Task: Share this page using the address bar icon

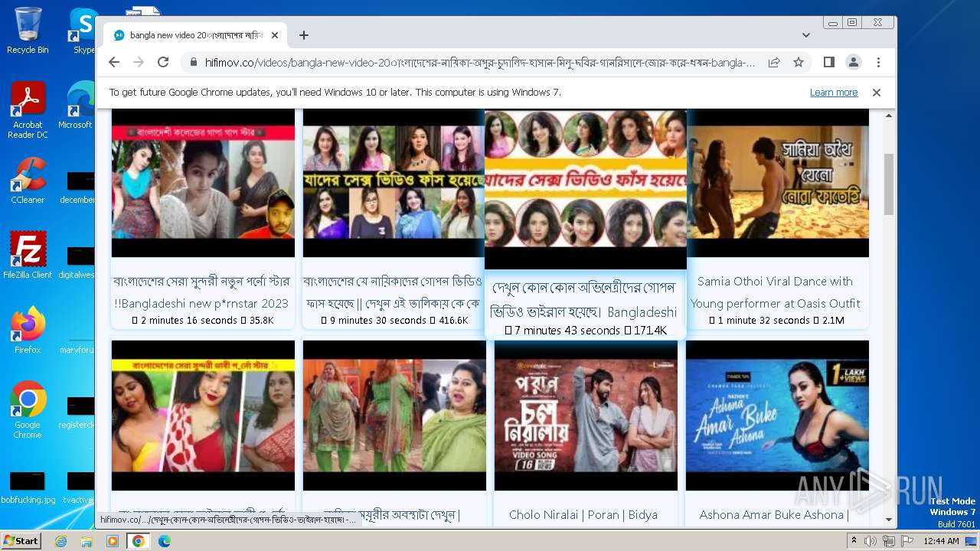Action: click(x=774, y=62)
